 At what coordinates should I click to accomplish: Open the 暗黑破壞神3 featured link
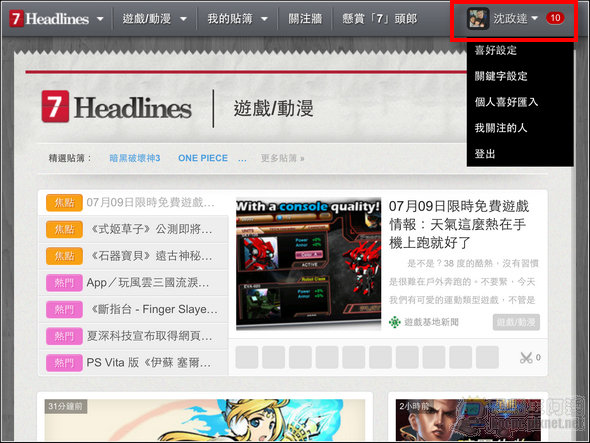[x=135, y=158]
